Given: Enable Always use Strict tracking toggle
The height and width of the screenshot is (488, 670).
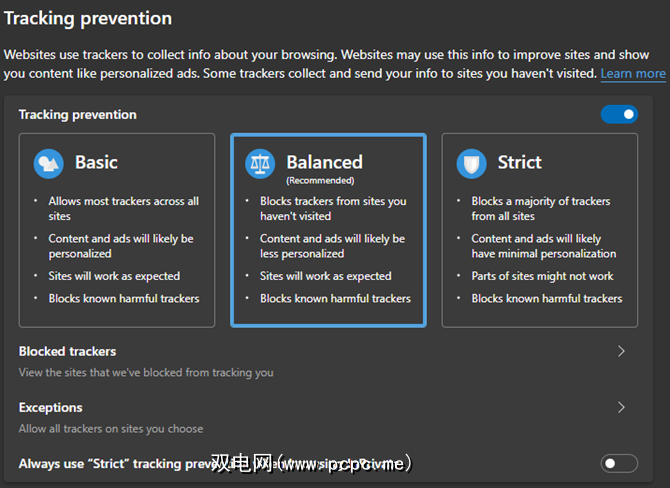Looking at the screenshot, I should click(x=619, y=463).
